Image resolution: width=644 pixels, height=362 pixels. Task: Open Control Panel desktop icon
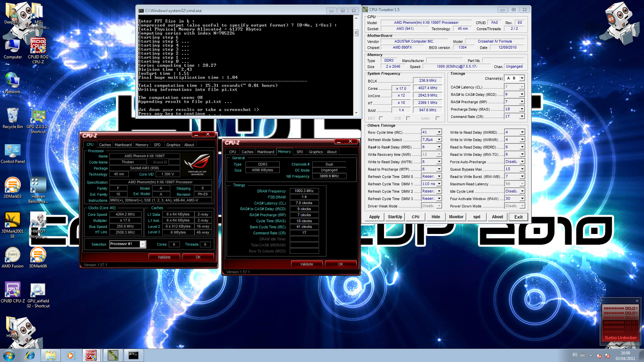click(x=12, y=153)
